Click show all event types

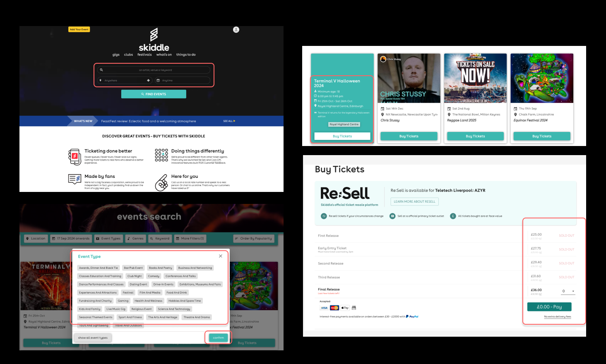[93, 338]
